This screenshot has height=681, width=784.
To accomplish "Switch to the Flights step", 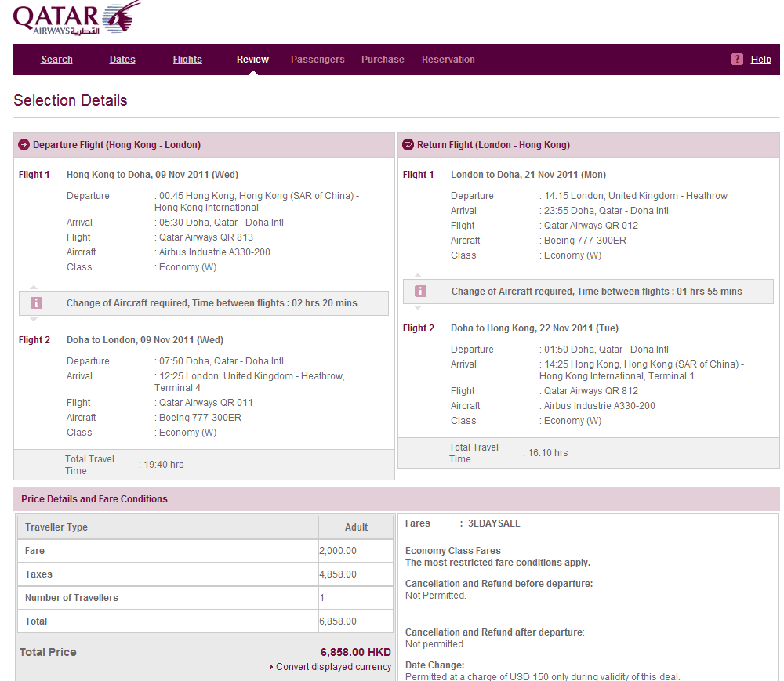I will click(187, 60).
